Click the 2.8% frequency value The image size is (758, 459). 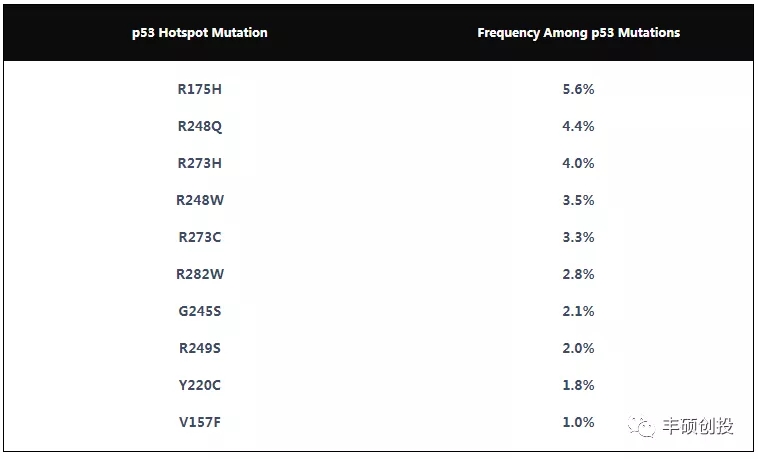coord(578,274)
